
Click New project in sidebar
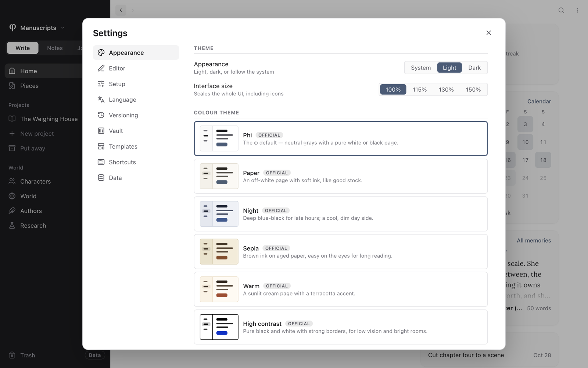coord(43,134)
